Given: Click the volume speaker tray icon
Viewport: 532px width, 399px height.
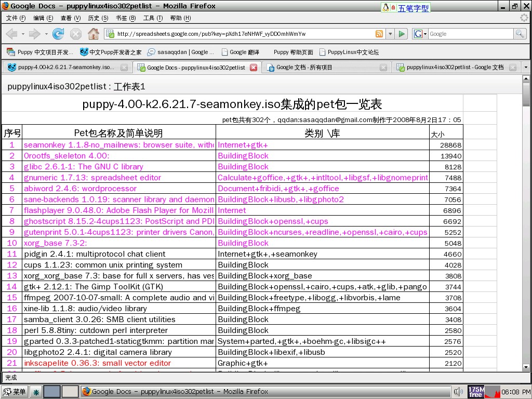Looking at the screenshot, I should (458, 392).
